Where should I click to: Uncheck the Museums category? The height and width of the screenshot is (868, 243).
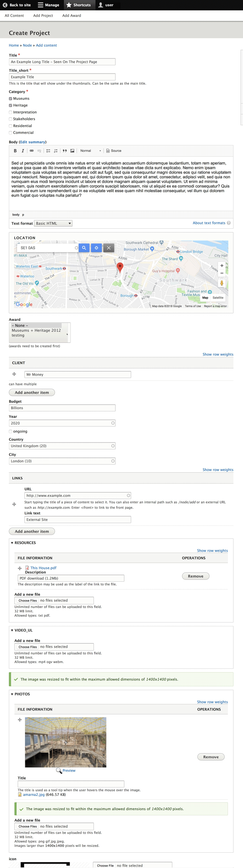click(10, 99)
